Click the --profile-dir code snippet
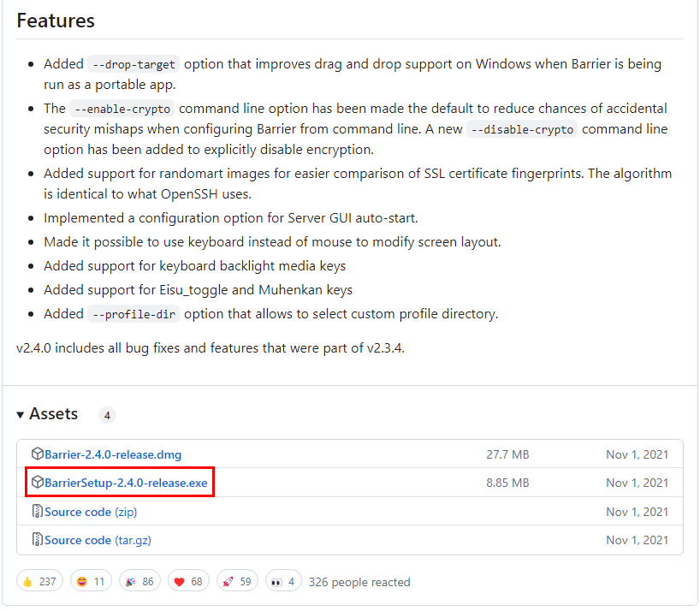 (x=133, y=314)
